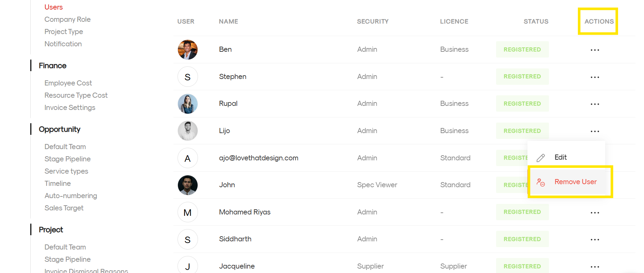Screen dimensions: 644x273
Task: Open Opportunity Stage Pipeline settings
Action: pos(67,159)
